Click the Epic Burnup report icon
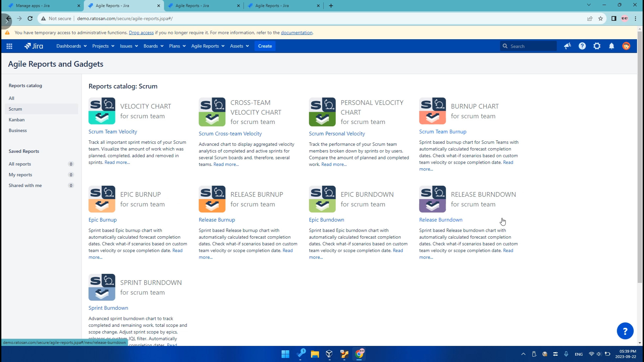The image size is (644, 362). (x=102, y=199)
